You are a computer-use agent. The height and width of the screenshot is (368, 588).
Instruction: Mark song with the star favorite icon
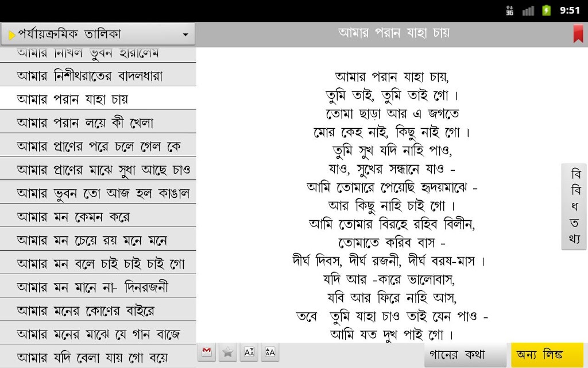(227, 352)
